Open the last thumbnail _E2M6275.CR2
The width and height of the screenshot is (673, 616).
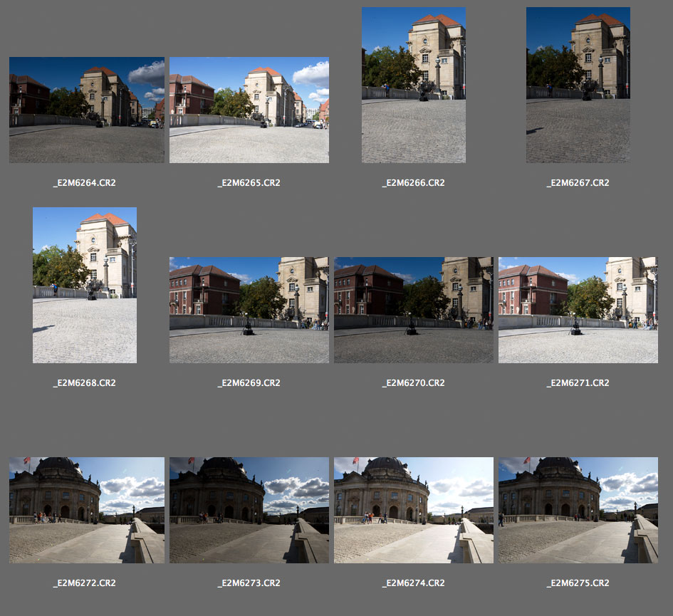578,511
